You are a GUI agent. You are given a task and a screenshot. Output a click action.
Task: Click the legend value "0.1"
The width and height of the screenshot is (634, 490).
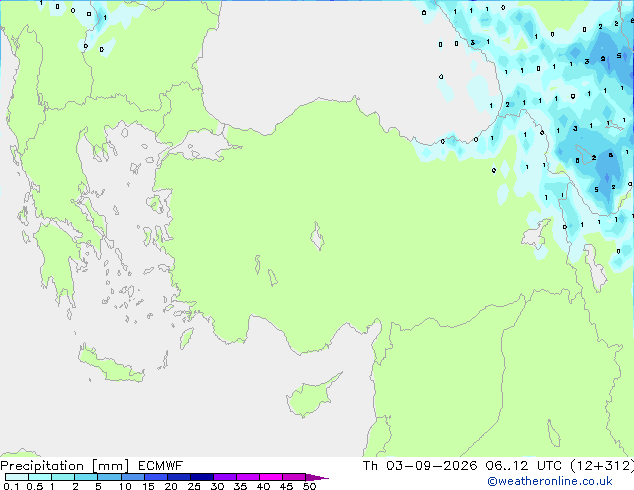[11, 486]
